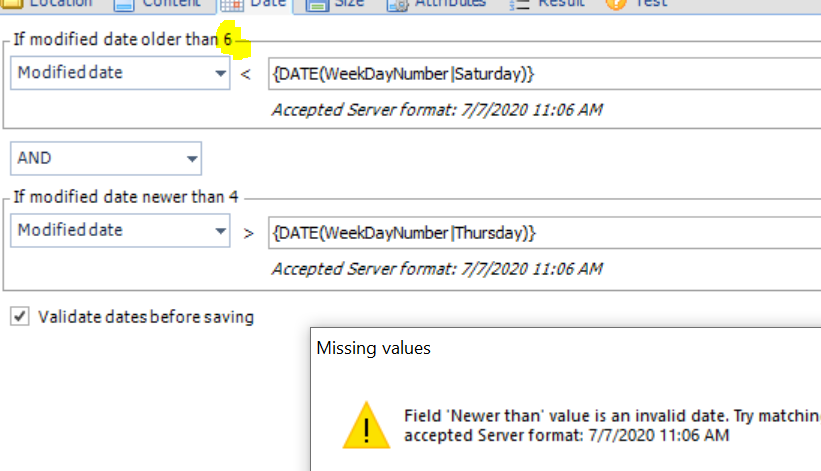This screenshot has height=471, width=821.
Task: Switch to the Size tab
Action: [x=349, y=4]
